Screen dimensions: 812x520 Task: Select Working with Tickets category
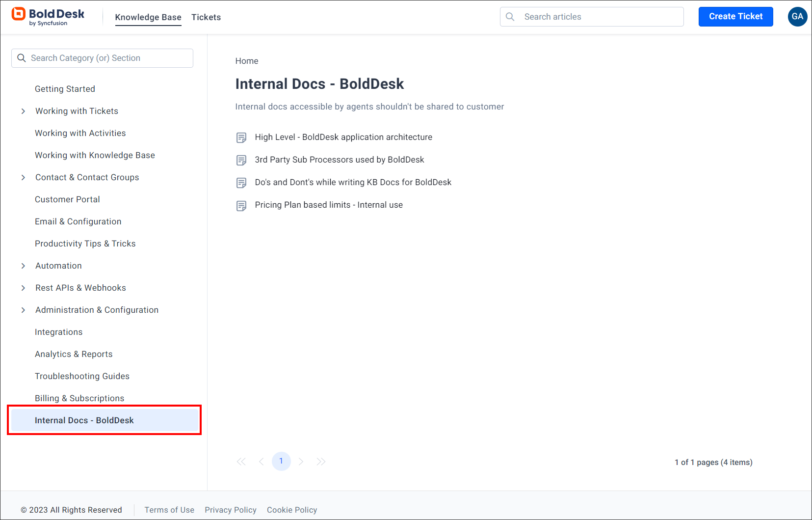(77, 111)
